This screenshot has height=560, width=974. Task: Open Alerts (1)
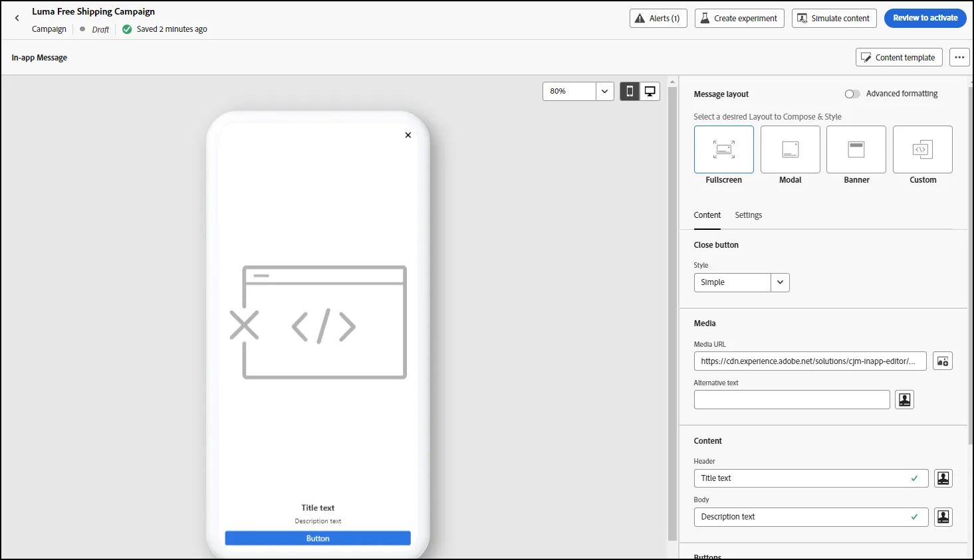tap(658, 19)
